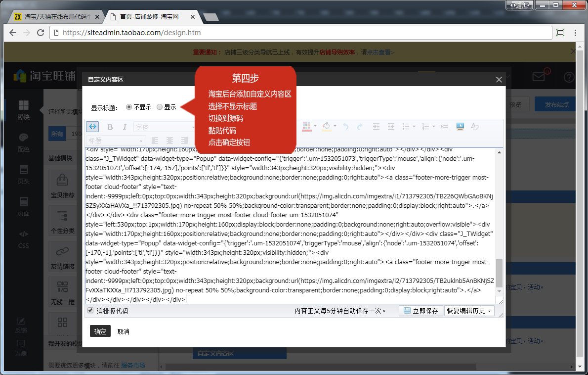Cancel the dialog with 取消
Viewport: 588px width, 375px height.
tap(124, 331)
